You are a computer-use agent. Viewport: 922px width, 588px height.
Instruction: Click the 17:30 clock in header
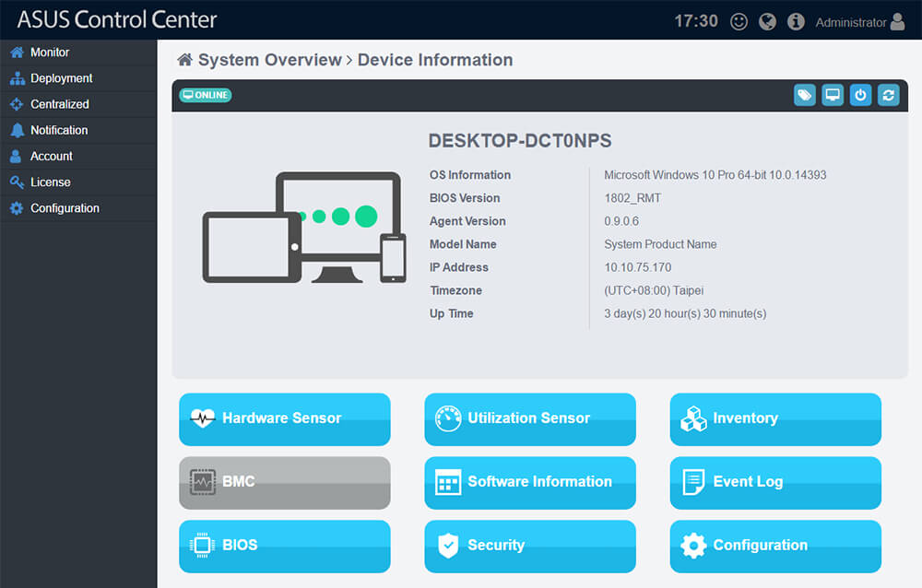point(695,21)
